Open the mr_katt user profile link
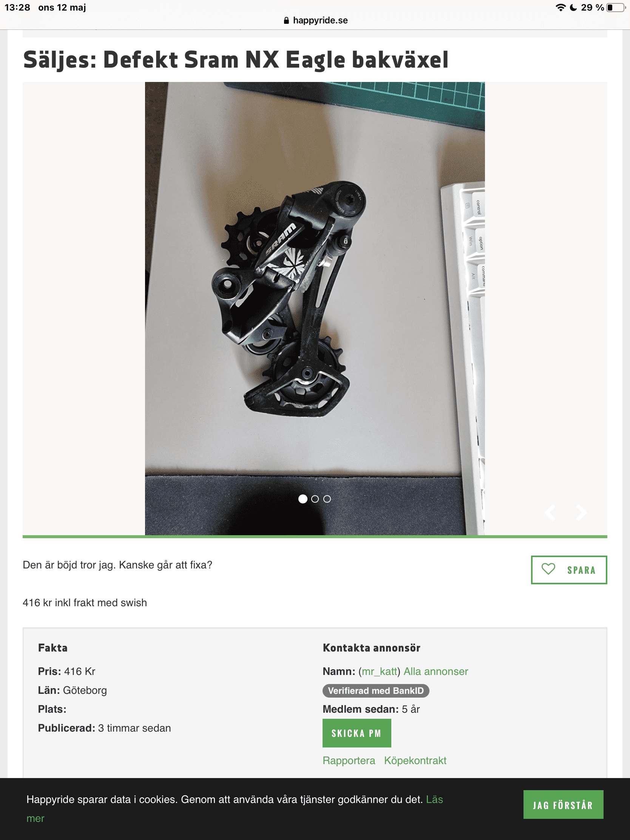 [x=379, y=672]
